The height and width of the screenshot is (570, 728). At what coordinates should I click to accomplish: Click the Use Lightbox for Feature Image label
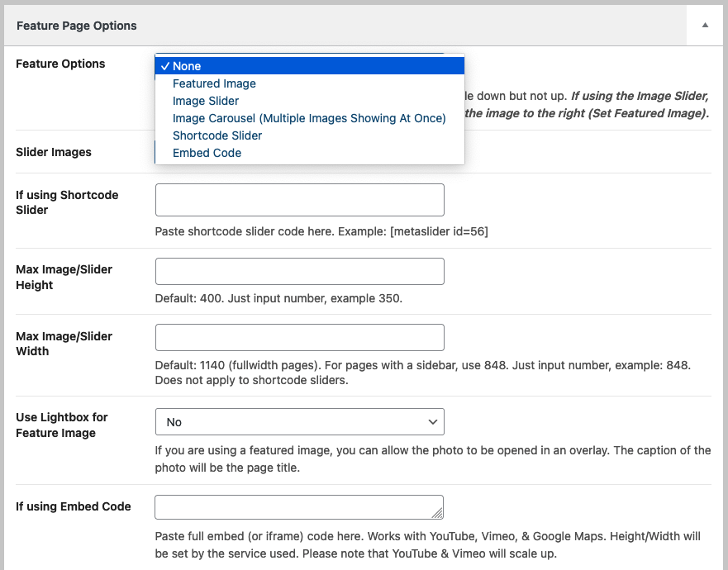coord(62,425)
